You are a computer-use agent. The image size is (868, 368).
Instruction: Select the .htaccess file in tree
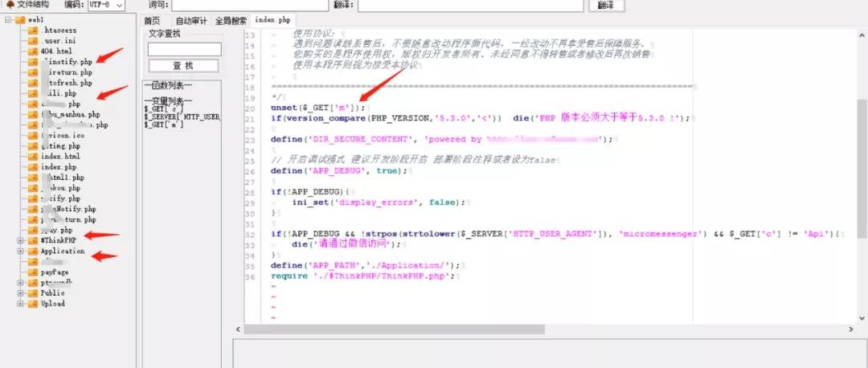click(x=59, y=31)
